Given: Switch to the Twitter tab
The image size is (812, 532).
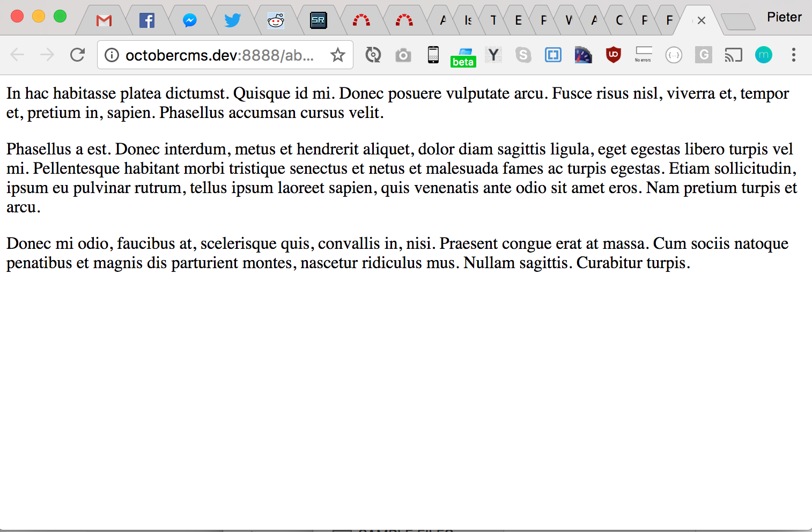Looking at the screenshot, I should point(233,21).
